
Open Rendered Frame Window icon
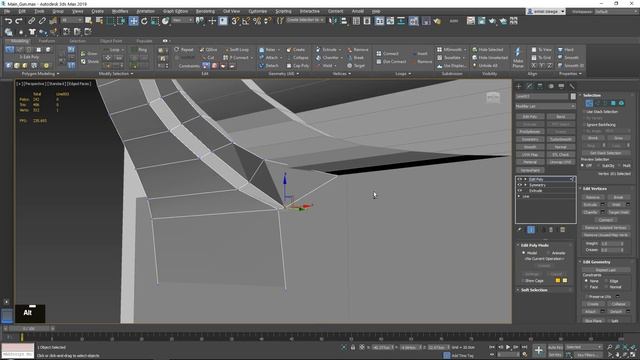coord(482,21)
